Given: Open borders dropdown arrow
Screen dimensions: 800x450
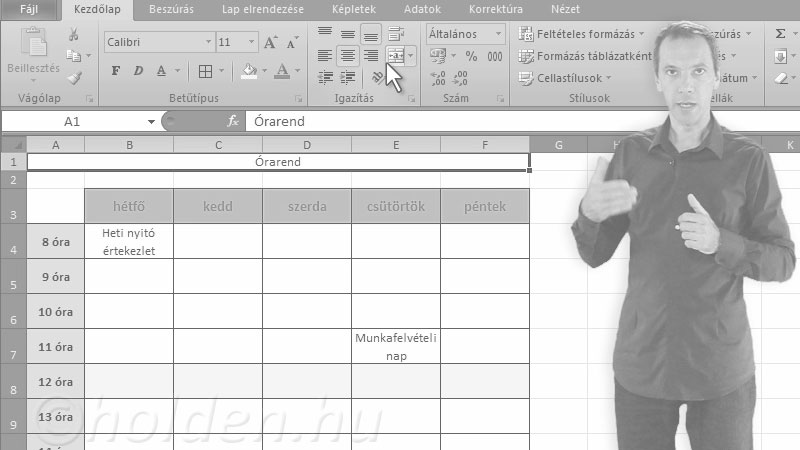Looking at the screenshot, I should 221,71.
